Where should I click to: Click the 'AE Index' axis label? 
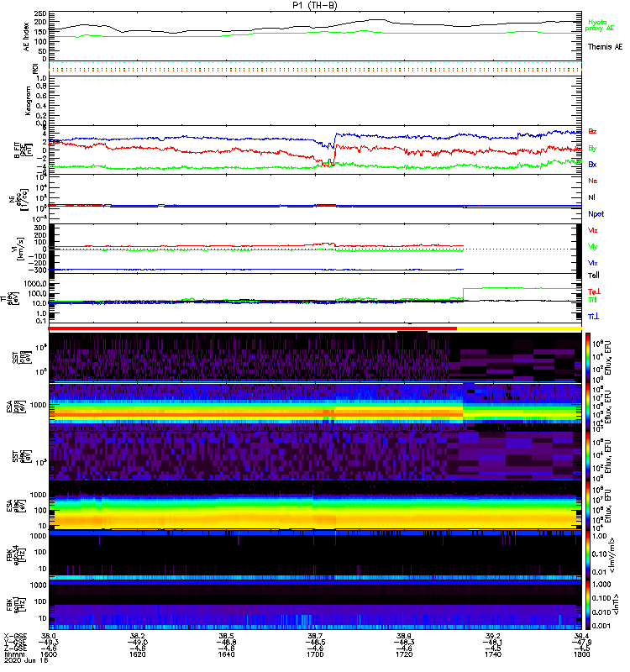(x=26, y=37)
